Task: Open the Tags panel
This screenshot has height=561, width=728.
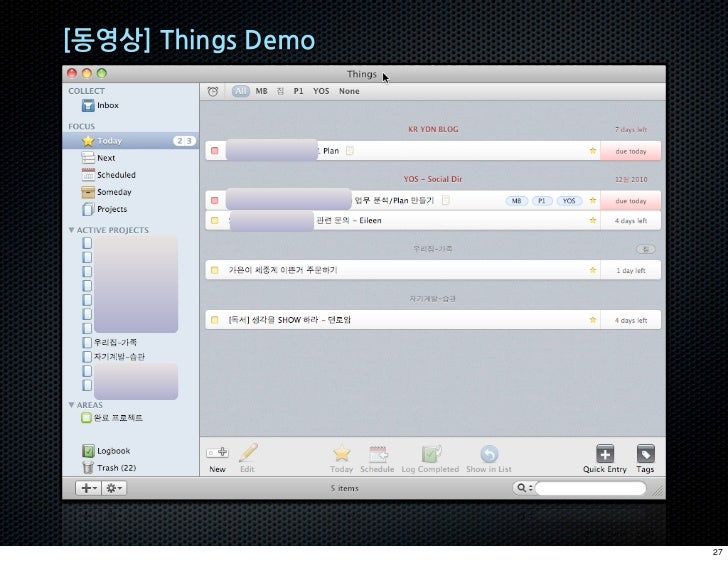Action: (x=645, y=454)
